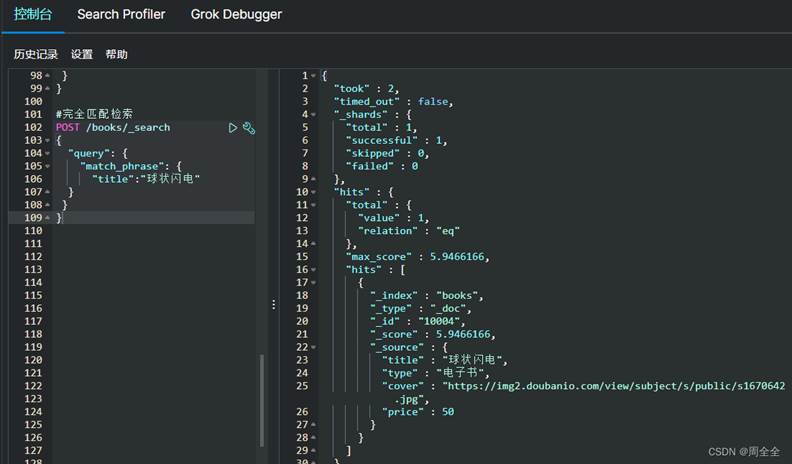Image resolution: width=792 pixels, height=464 pixels.
Task: Collapse "hits" array at response line 16
Action: click(x=313, y=270)
